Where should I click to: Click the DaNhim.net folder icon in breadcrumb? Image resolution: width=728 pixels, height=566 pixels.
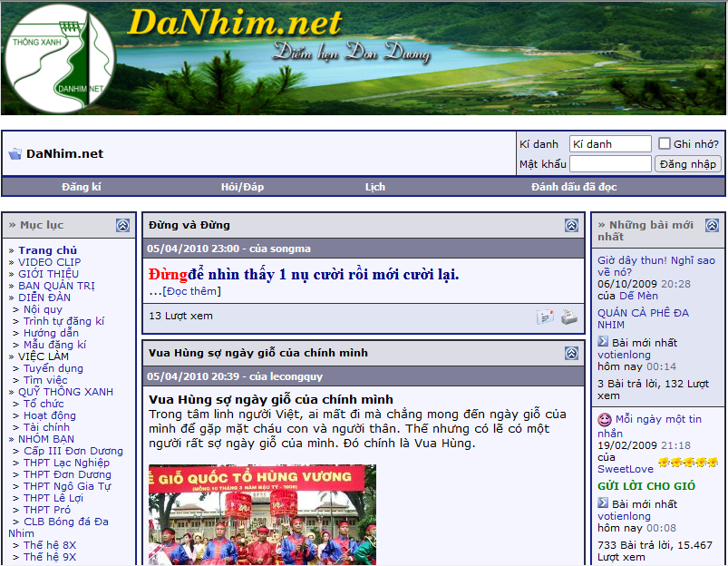point(15,154)
